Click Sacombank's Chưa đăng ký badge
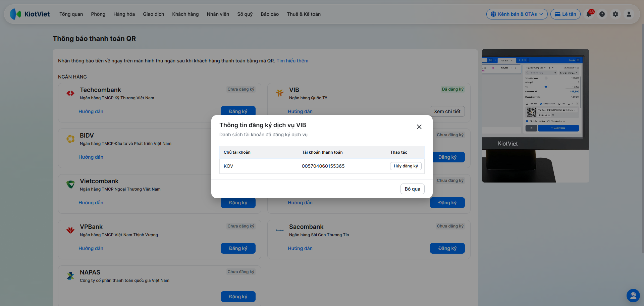This screenshot has height=306, width=644. [450, 226]
